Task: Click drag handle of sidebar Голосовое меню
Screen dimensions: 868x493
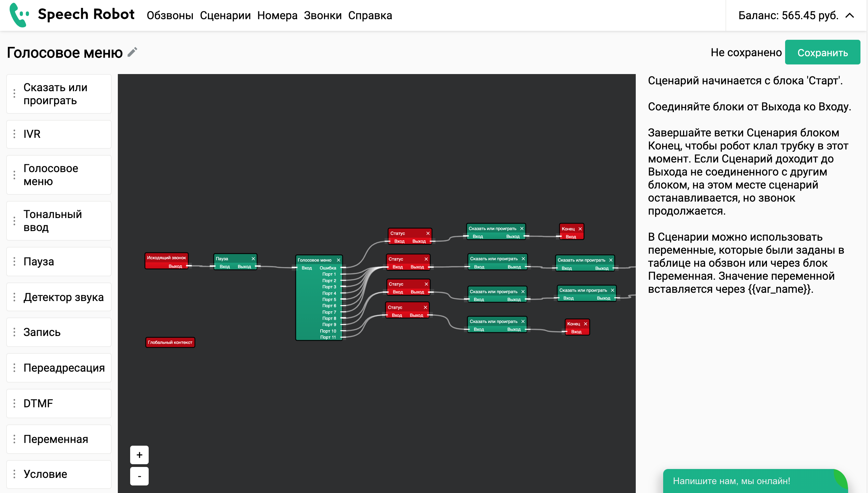Action: 14,175
